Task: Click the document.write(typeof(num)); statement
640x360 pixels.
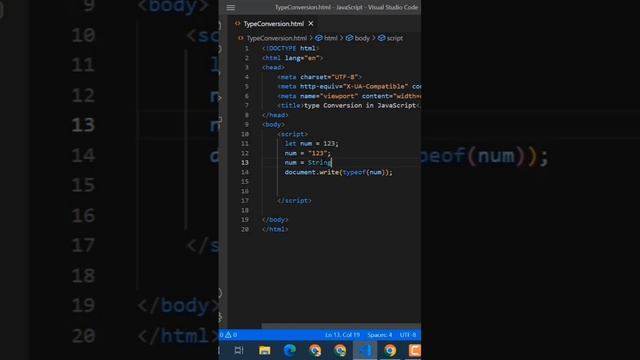Action: pos(338,172)
